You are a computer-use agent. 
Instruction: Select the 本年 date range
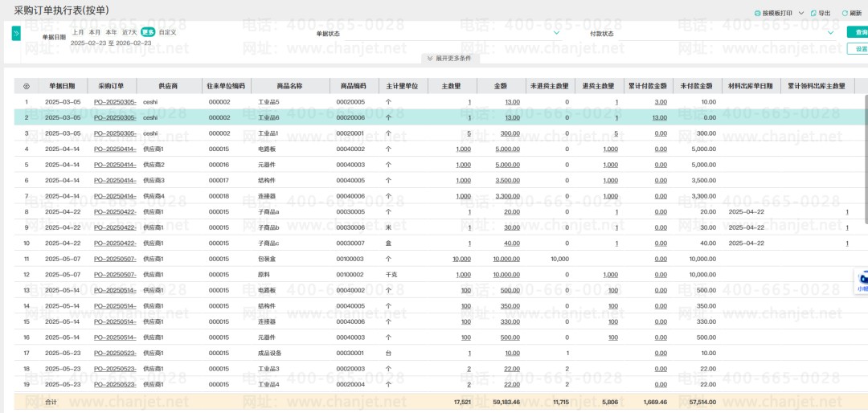pos(111,32)
